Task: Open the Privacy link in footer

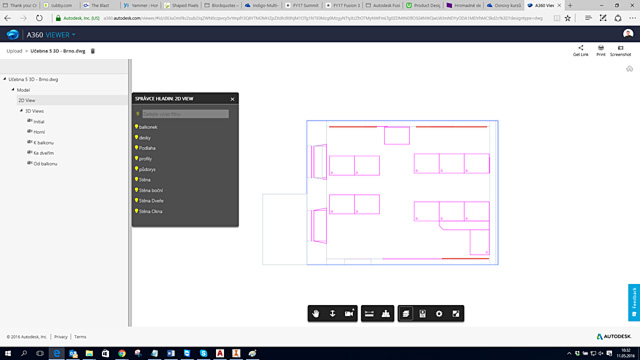Action: pos(60,337)
